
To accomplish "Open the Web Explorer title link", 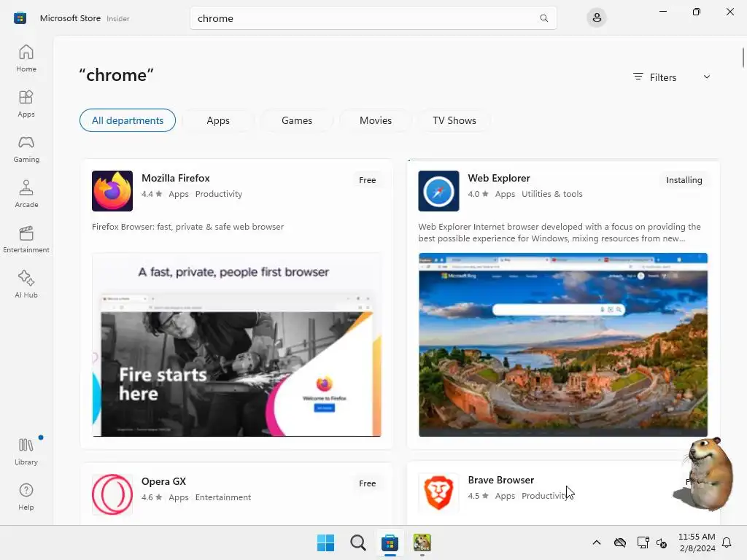I will point(499,178).
